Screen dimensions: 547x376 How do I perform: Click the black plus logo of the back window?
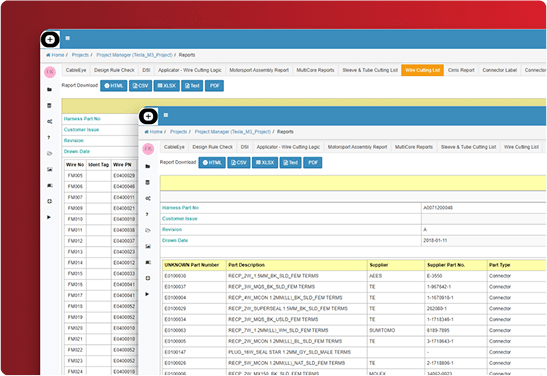[50, 39]
